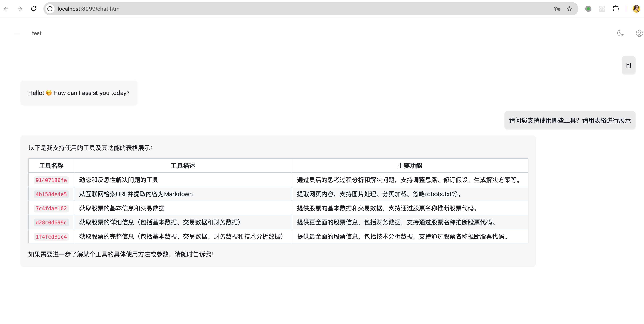The image size is (644, 324).
Task: Open the hamburger sidebar menu
Action: [17, 33]
